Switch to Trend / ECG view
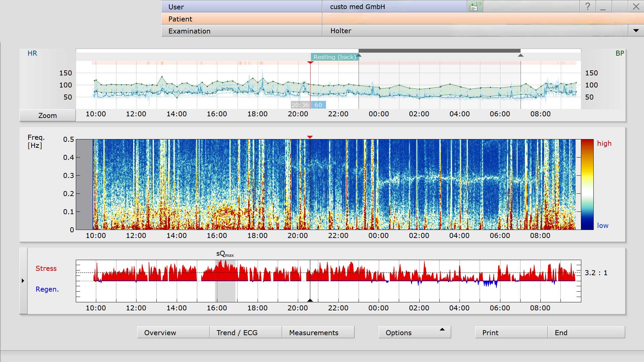The width and height of the screenshot is (644, 362). pos(246,332)
